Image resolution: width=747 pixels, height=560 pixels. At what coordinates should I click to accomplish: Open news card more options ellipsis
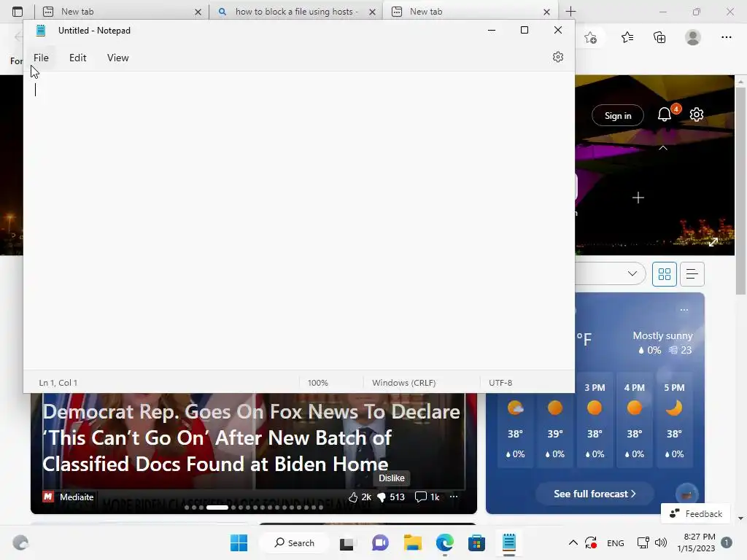pyautogui.click(x=454, y=497)
